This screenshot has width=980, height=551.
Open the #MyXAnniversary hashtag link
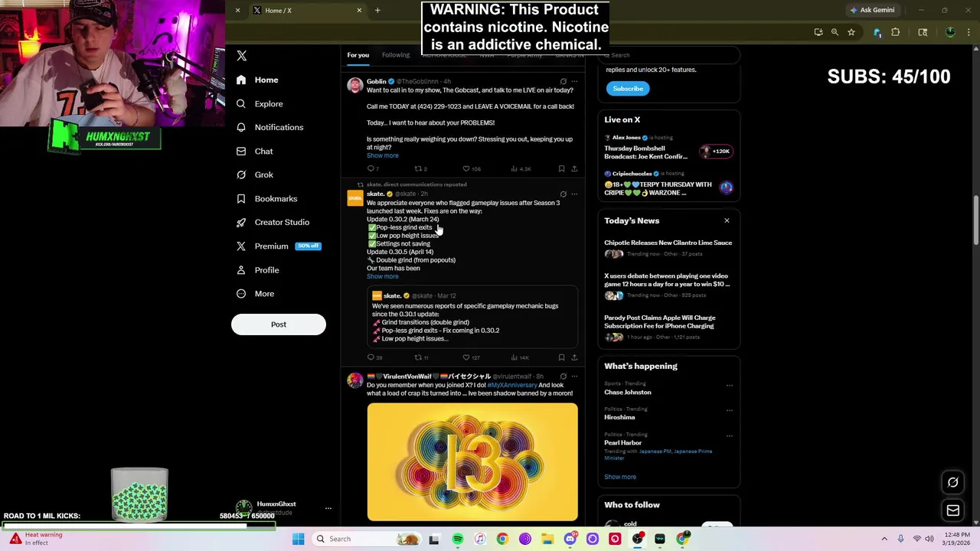[512, 385]
